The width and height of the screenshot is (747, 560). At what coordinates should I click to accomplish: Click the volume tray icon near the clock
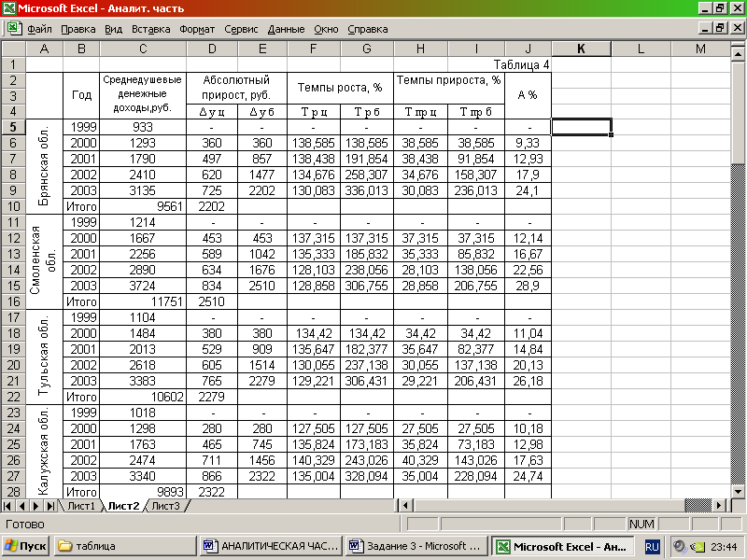pos(680,546)
